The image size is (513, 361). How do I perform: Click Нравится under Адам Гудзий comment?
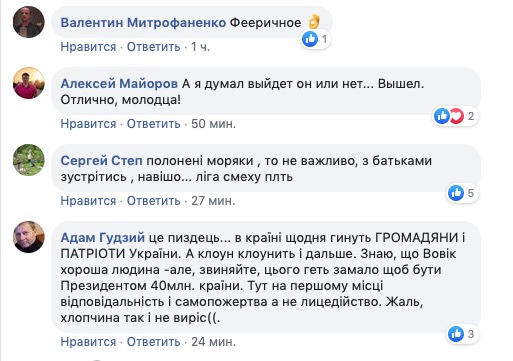click(x=88, y=342)
